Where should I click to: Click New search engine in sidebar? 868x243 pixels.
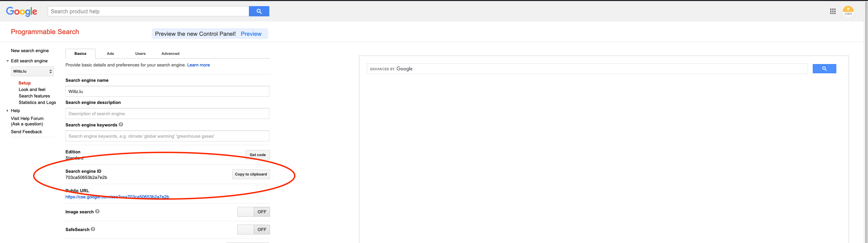(x=30, y=50)
